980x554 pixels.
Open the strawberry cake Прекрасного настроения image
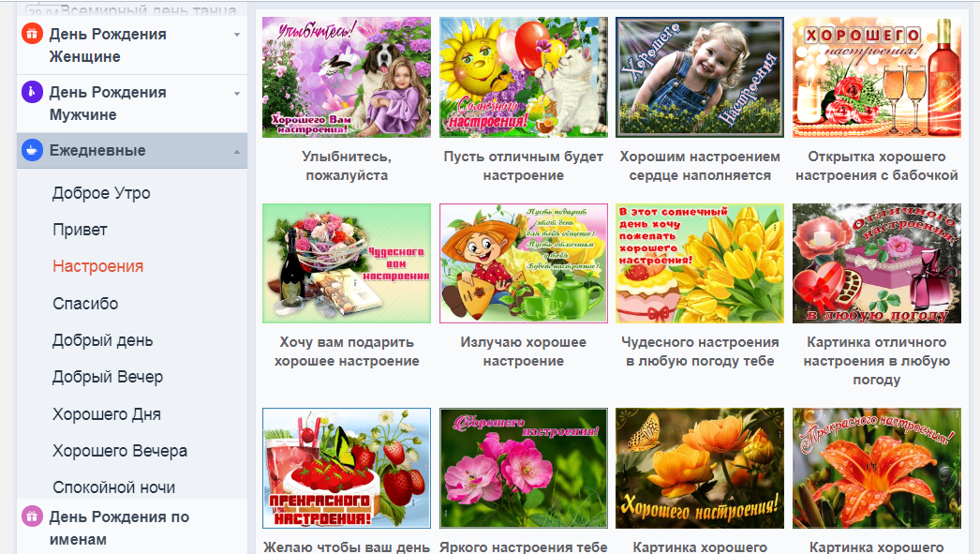[x=347, y=468]
